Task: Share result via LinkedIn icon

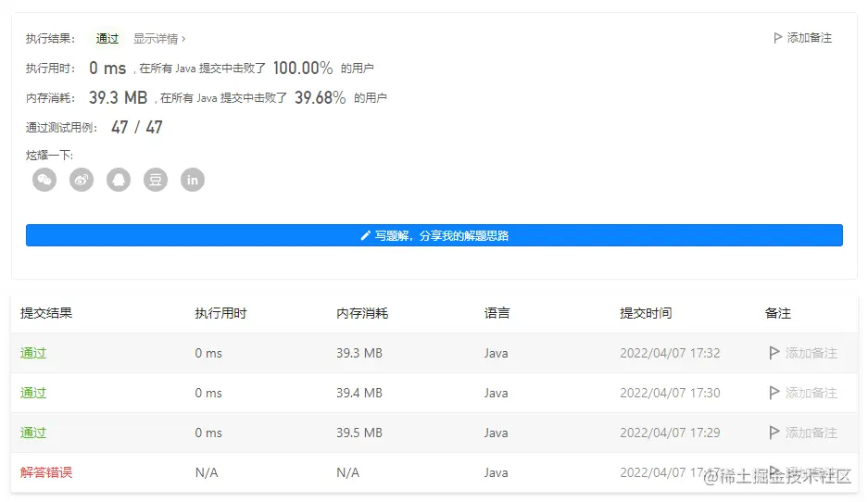Action: click(193, 180)
